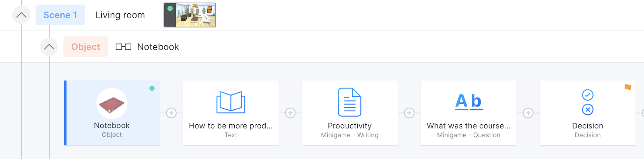Add step between Productivity and Question cards
The height and width of the screenshot is (159, 644).
pyautogui.click(x=409, y=113)
